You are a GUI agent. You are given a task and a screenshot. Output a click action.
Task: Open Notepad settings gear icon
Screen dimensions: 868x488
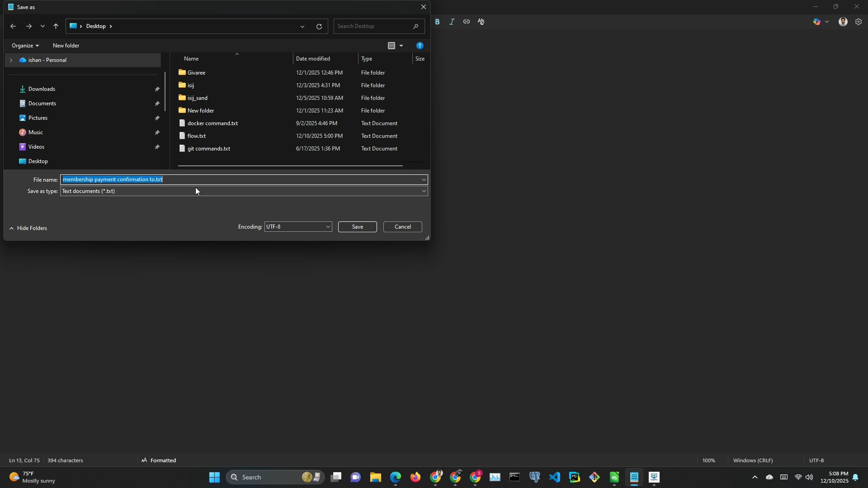pos(858,22)
